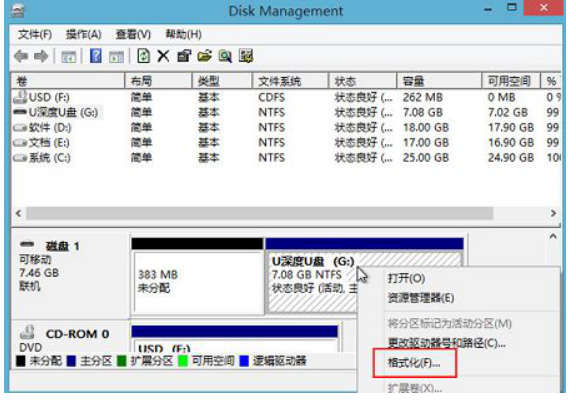The height and width of the screenshot is (402, 576).
Task: Open the 查看(V) menu
Action: (x=133, y=35)
